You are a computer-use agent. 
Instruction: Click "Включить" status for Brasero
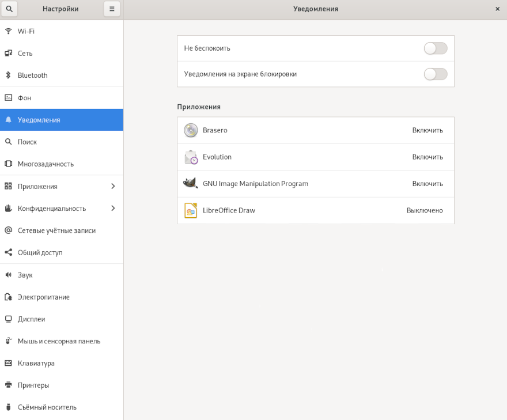tap(427, 130)
